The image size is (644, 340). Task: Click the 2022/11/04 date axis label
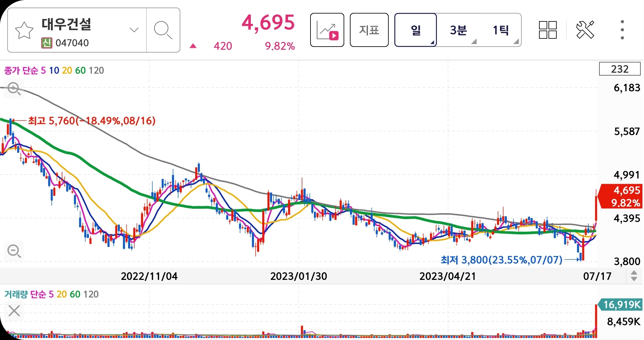149,276
